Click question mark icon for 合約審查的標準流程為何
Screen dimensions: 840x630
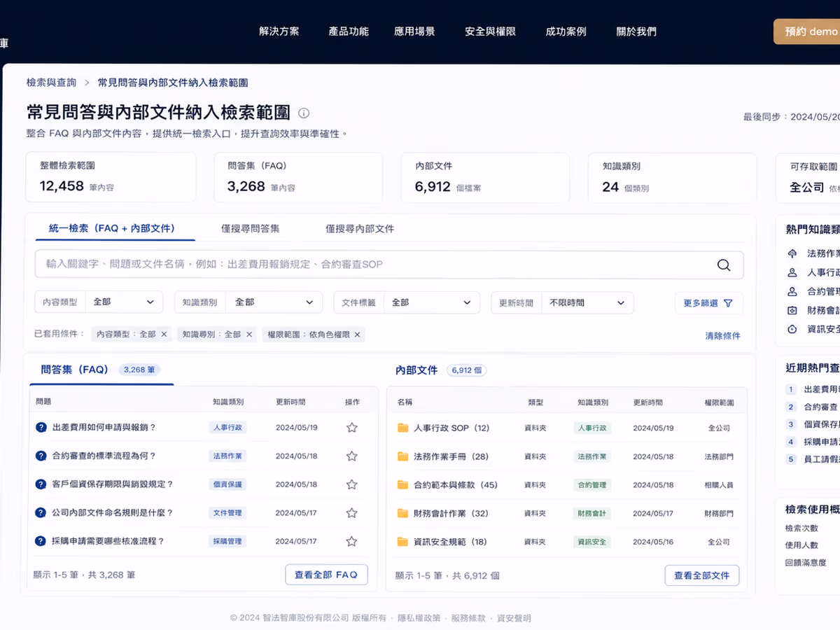(x=41, y=456)
